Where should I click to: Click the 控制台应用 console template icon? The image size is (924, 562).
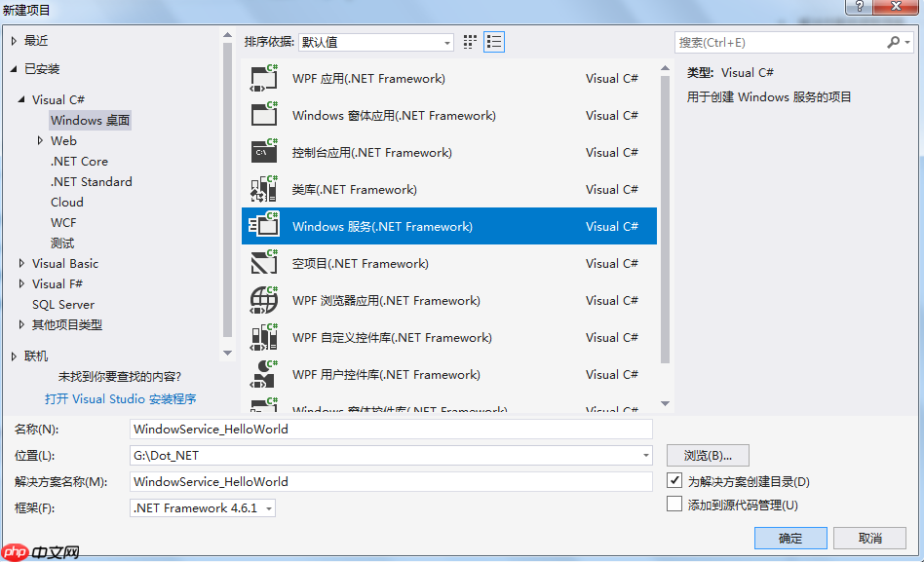click(263, 152)
